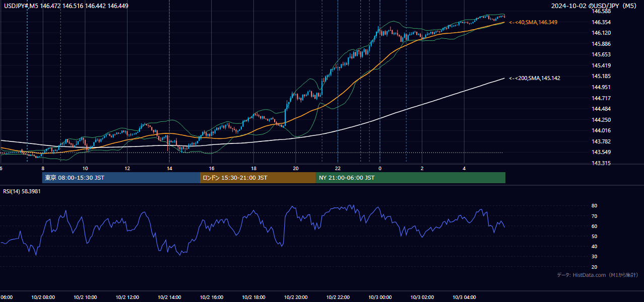
Task: Click the NY 21:00-06:00 JST session bar
Action: [x=411, y=178]
